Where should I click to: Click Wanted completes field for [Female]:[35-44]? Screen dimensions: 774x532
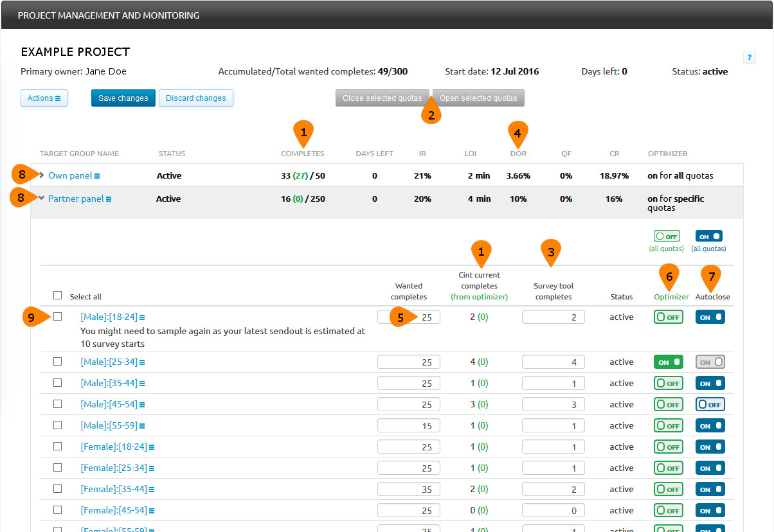[x=408, y=490]
